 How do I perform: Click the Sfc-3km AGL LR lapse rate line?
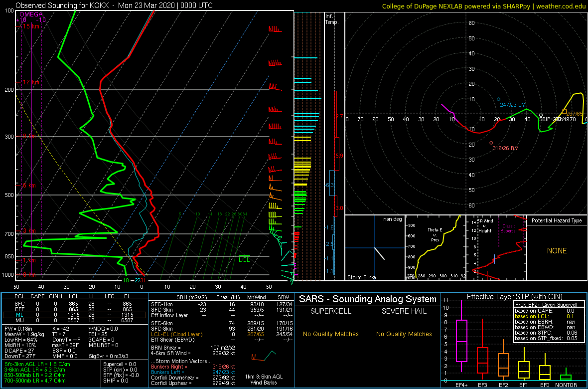[37, 365]
